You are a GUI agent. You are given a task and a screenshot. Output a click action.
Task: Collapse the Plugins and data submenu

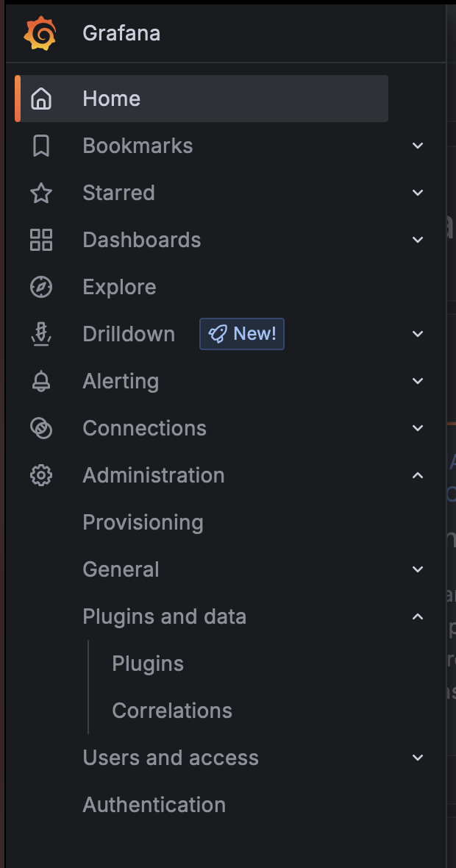pos(418,616)
